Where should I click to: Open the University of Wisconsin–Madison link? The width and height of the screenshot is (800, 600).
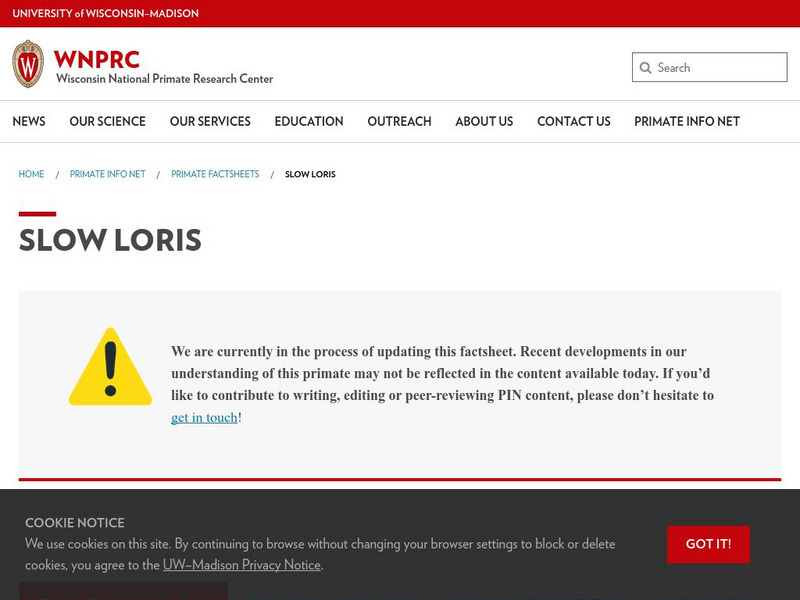[x=106, y=13]
